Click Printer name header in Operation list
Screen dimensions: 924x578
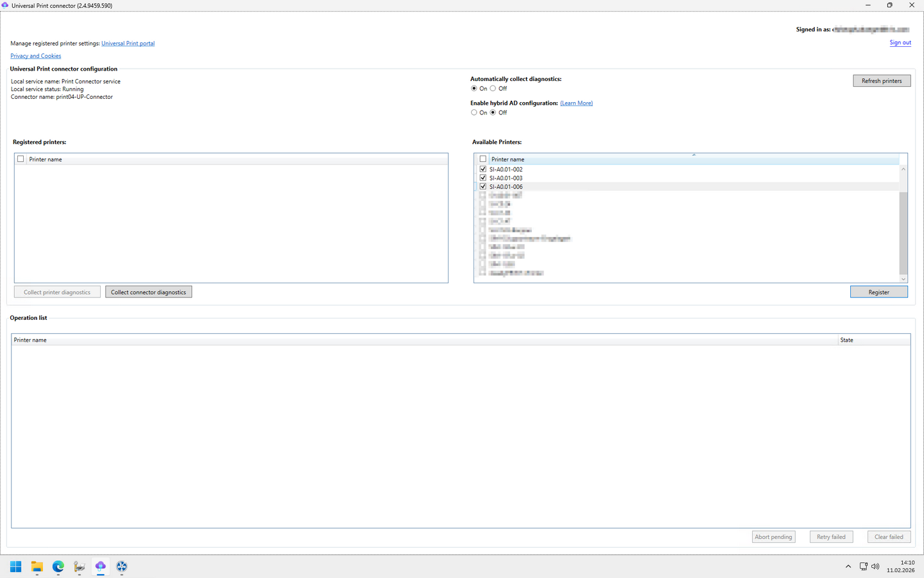pos(30,340)
